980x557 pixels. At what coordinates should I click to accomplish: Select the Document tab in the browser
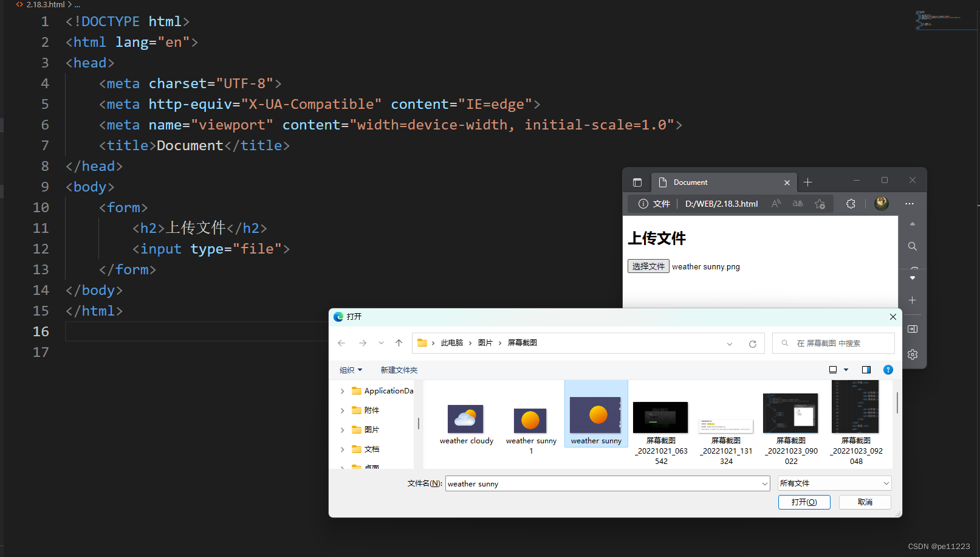(723, 182)
